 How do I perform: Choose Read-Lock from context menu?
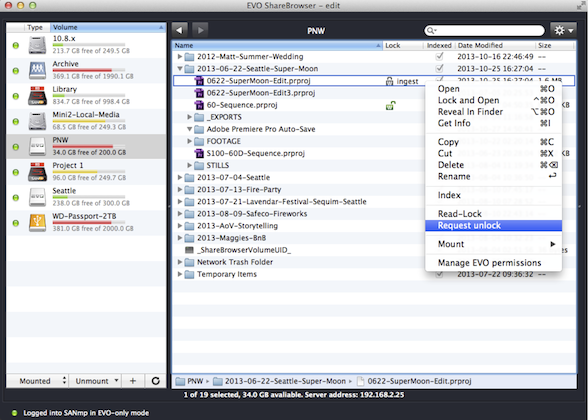click(x=493, y=214)
